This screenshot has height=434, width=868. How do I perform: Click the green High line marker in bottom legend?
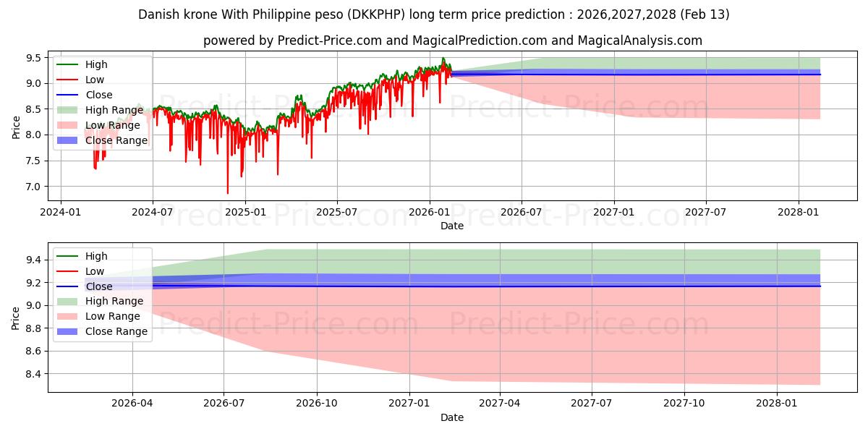67,256
